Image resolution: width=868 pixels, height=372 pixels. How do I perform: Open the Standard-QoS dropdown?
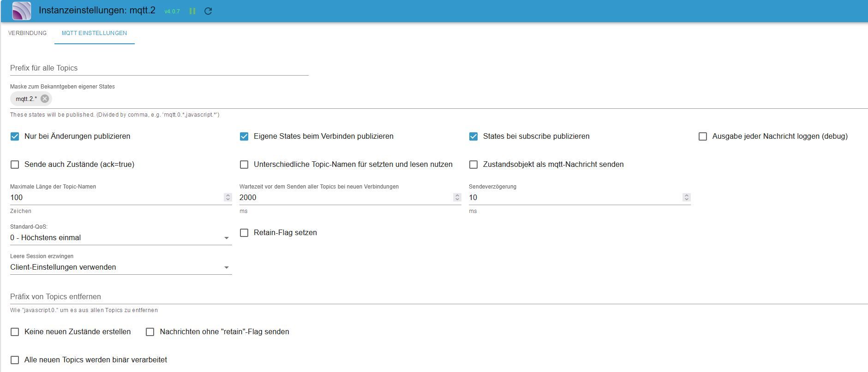point(121,238)
